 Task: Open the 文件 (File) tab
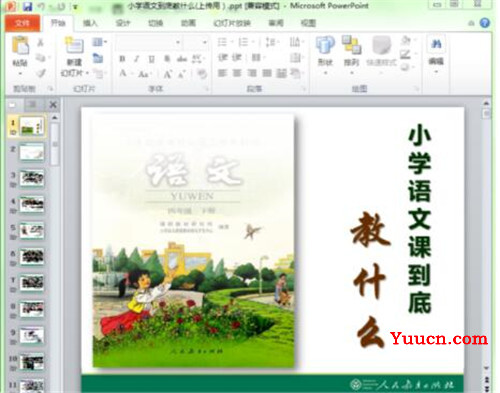[22, 23]
